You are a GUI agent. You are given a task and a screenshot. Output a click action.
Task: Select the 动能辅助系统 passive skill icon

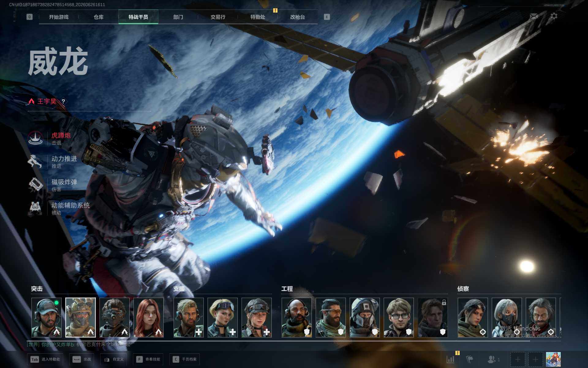click(36, 208)
